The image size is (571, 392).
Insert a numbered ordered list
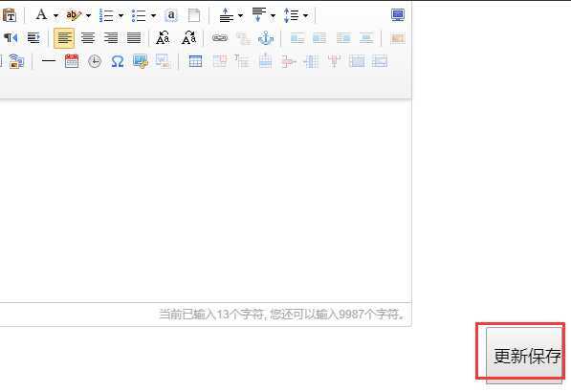click(x=106, y=15)
